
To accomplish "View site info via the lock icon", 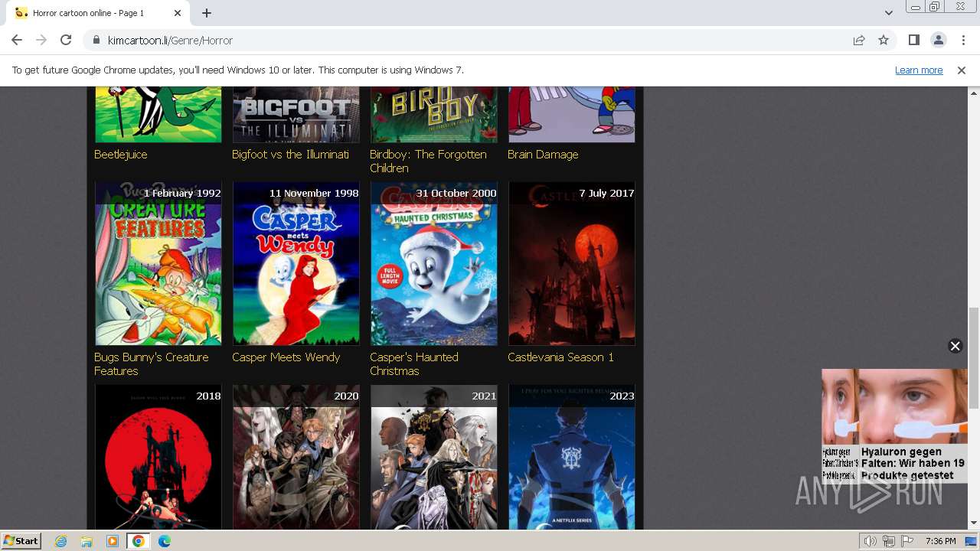I will point(96,40).
